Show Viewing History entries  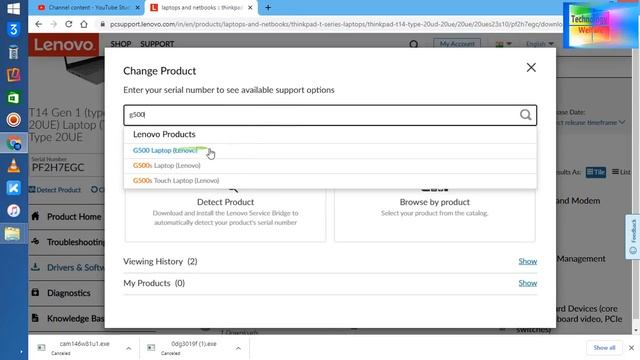tap(527, 261)
